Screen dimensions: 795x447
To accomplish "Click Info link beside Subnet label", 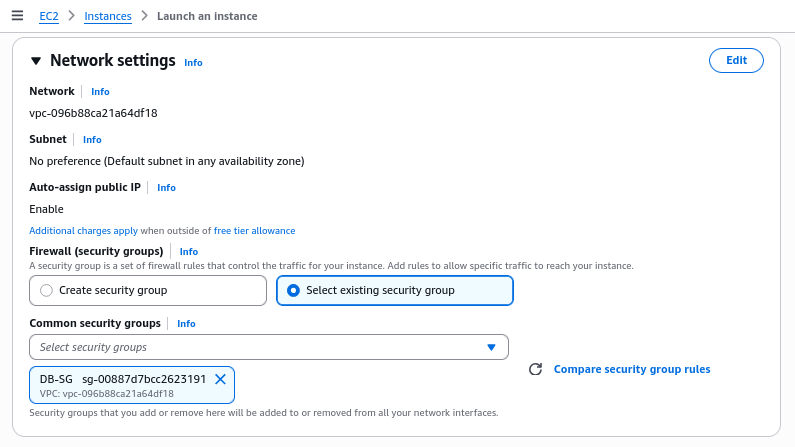I will 92,140.
